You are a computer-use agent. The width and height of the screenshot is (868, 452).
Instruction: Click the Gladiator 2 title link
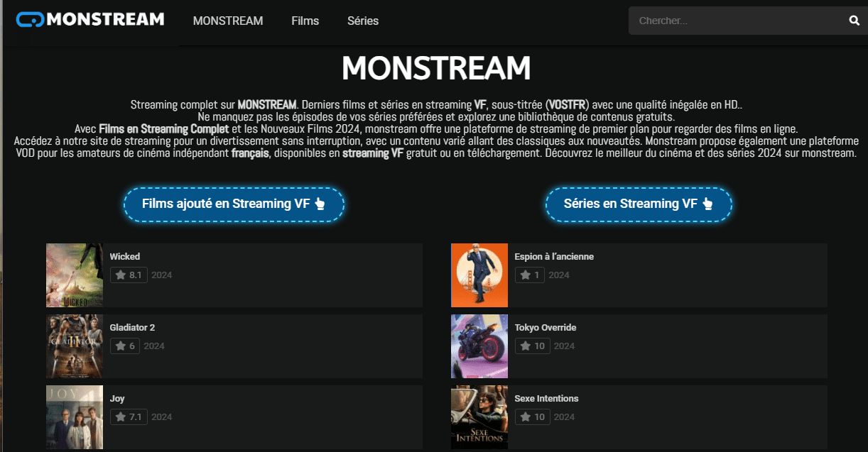click(x=132, y=328)
